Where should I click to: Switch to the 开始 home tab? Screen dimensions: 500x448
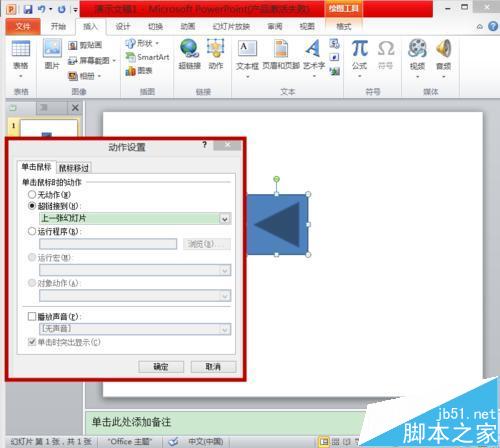58,26
